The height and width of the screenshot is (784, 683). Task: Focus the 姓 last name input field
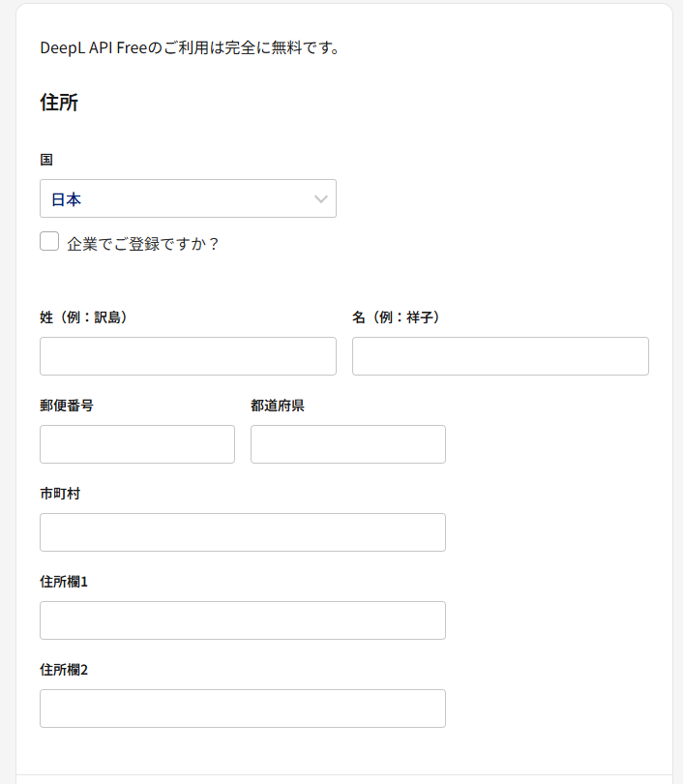coord(188,356)
